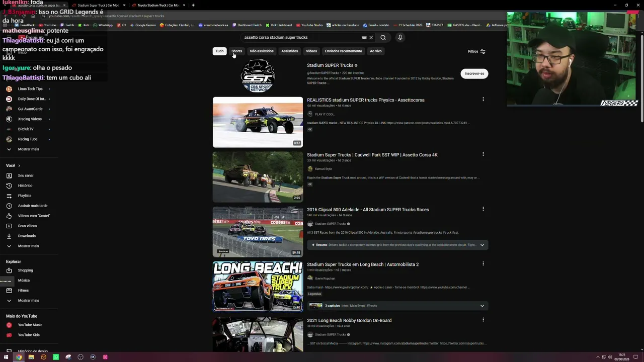Go to Racing Tube subscription

pyautogui.click(x=28, y=139)
